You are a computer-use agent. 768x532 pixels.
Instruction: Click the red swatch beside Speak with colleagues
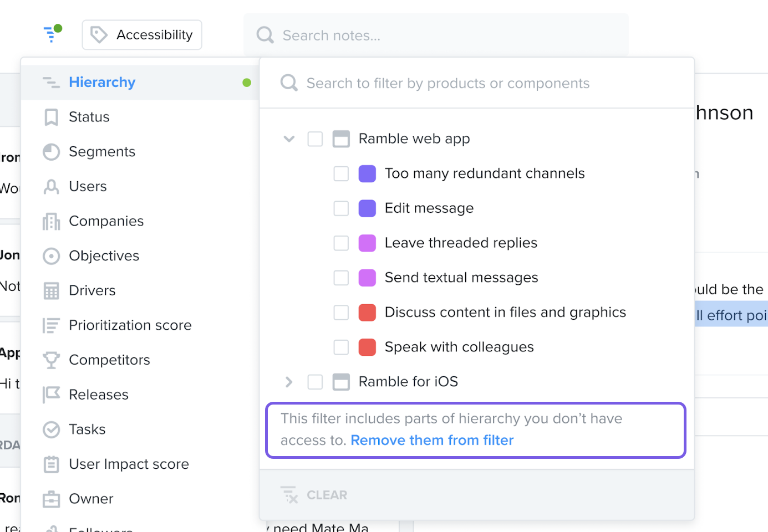pyautogui.click(x=367, y=347)
